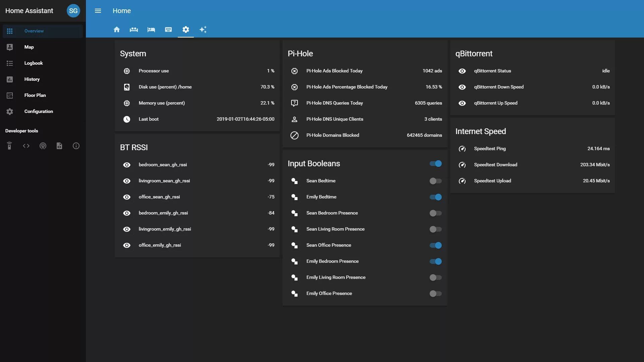
Task: Switch to the bed view tab icon
Action: click(151, 29)
